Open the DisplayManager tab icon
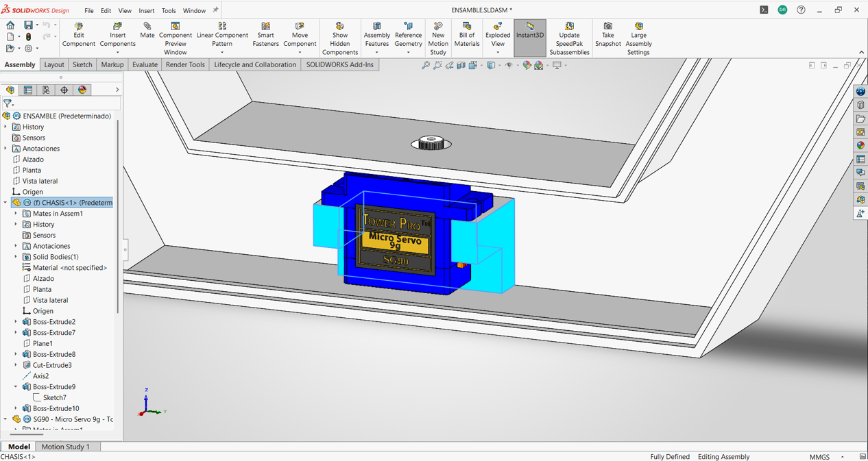Image resolution: width=868 pixels, height=461 pixels. point(82,90)
